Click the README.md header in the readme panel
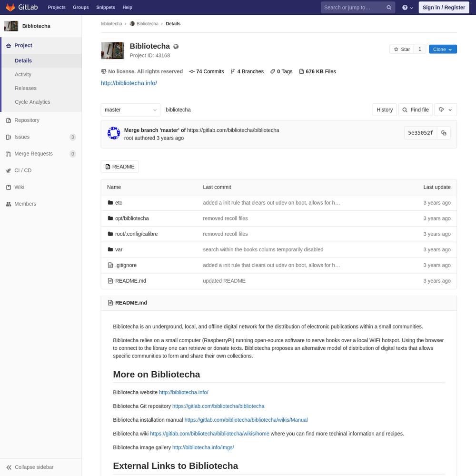 [x=131, y=303]
